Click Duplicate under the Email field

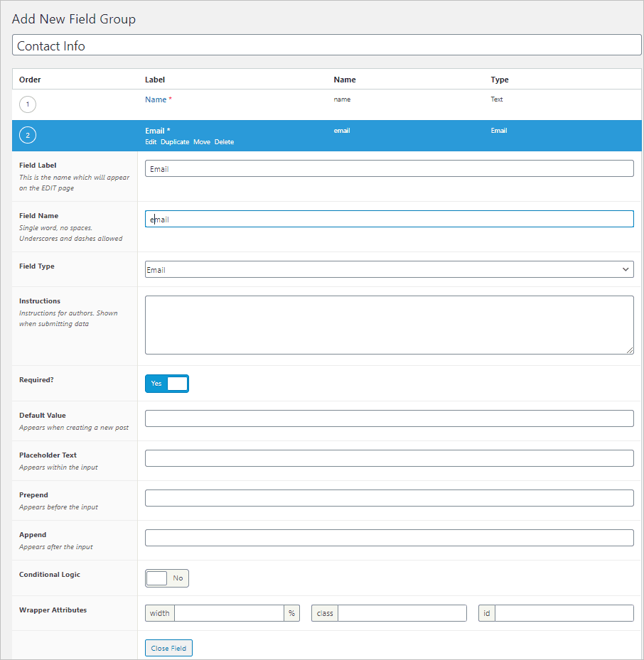tap(175, 142)
